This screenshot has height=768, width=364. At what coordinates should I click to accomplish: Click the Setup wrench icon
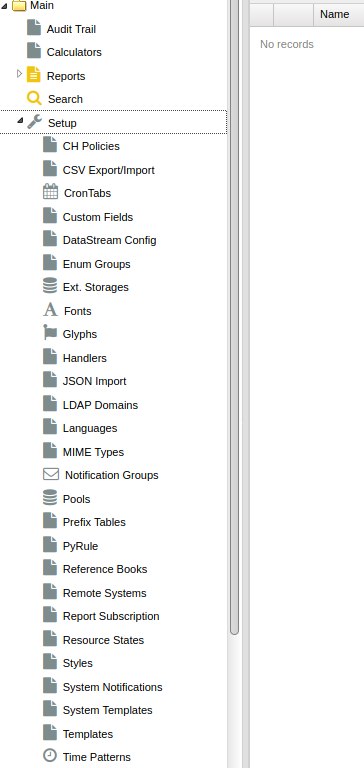(34, 122)
